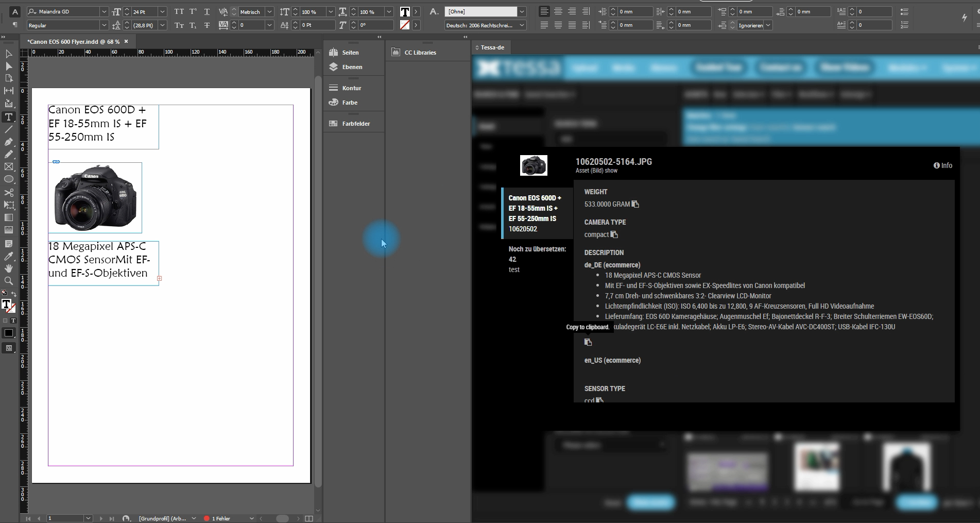Activate the Zoom magnifier tool
Screen dimensions: 980x523
[9, 281]
